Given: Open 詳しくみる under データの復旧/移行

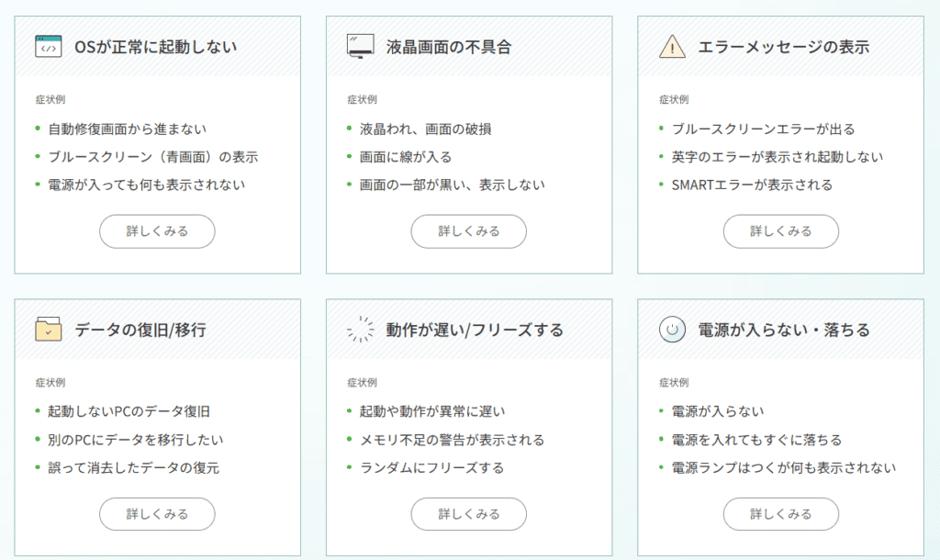Looking at the screenshot, I should click(x=157, y=514).
